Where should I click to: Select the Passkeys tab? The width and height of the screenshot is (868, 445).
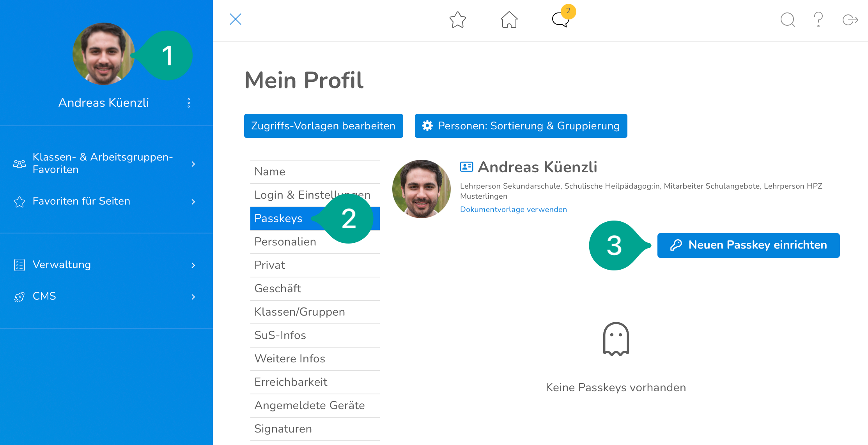tap(278, 219)
